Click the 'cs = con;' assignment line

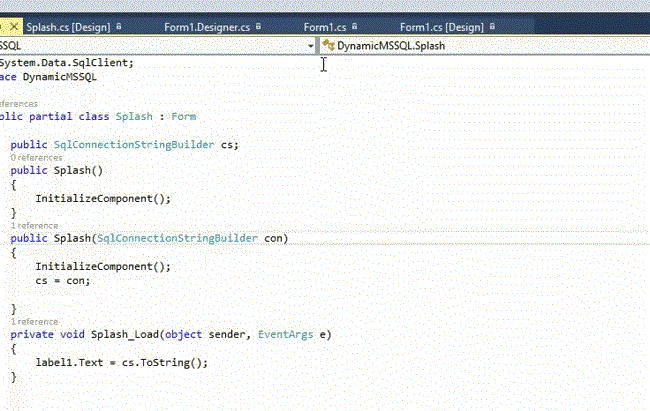(63, 281)
